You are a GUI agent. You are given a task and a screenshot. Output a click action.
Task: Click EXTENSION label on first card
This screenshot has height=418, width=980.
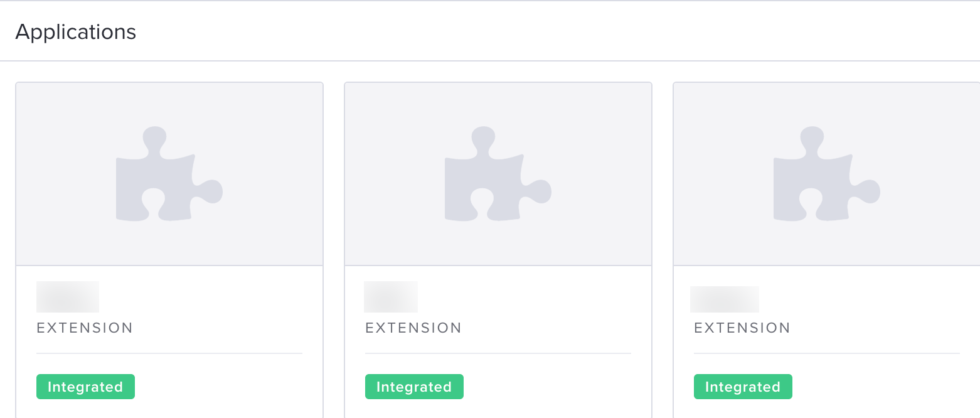click(85, 328)
